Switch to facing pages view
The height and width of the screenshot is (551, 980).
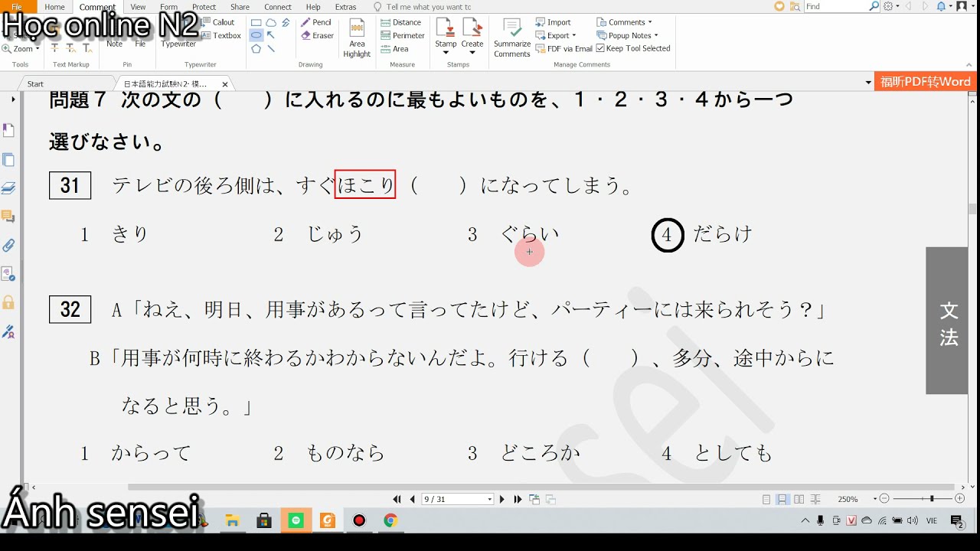click(799, 499)
